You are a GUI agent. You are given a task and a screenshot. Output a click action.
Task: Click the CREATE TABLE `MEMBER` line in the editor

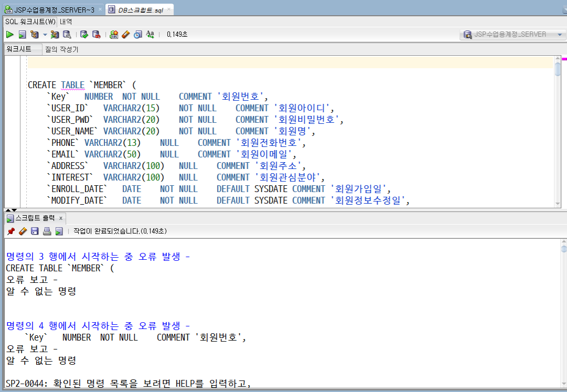(x=82, y=85)
